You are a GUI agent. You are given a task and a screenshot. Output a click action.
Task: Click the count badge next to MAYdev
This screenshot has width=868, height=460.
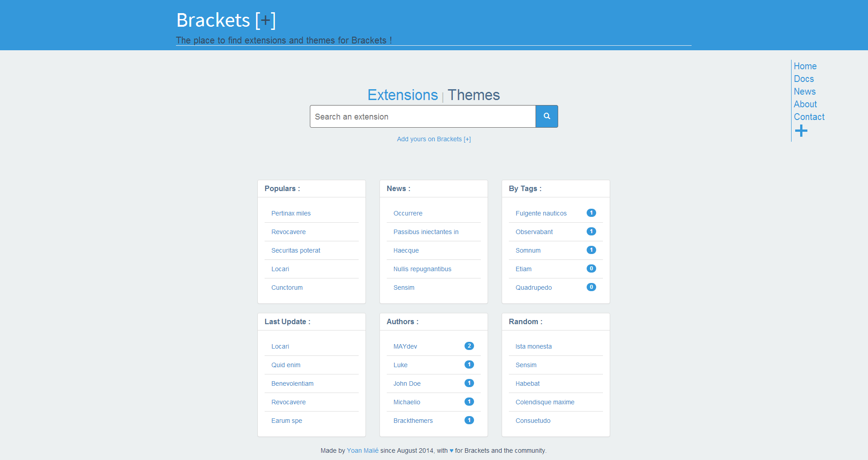pyautogui.click(x=469, y=346)
